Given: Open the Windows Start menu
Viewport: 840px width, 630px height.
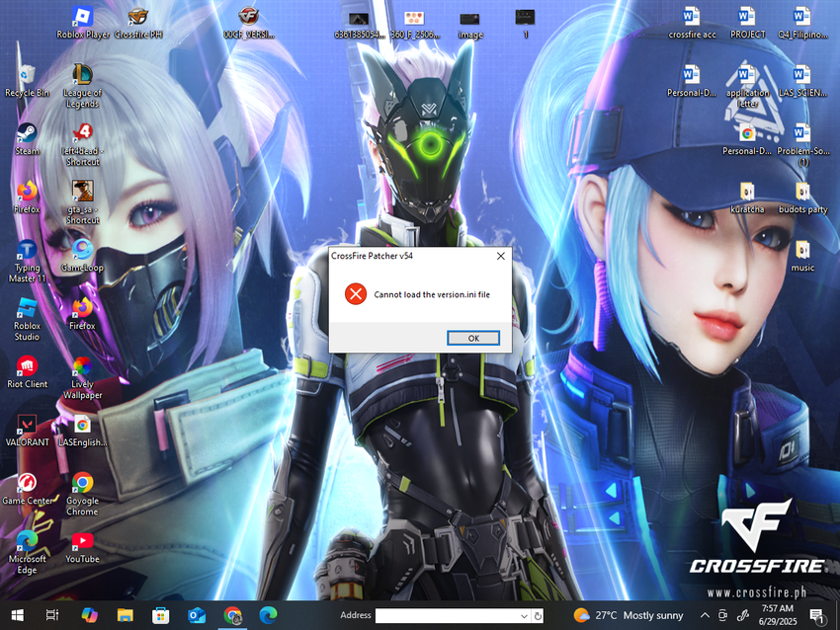Looking at the screenshot, I should (x=17, y=615).
